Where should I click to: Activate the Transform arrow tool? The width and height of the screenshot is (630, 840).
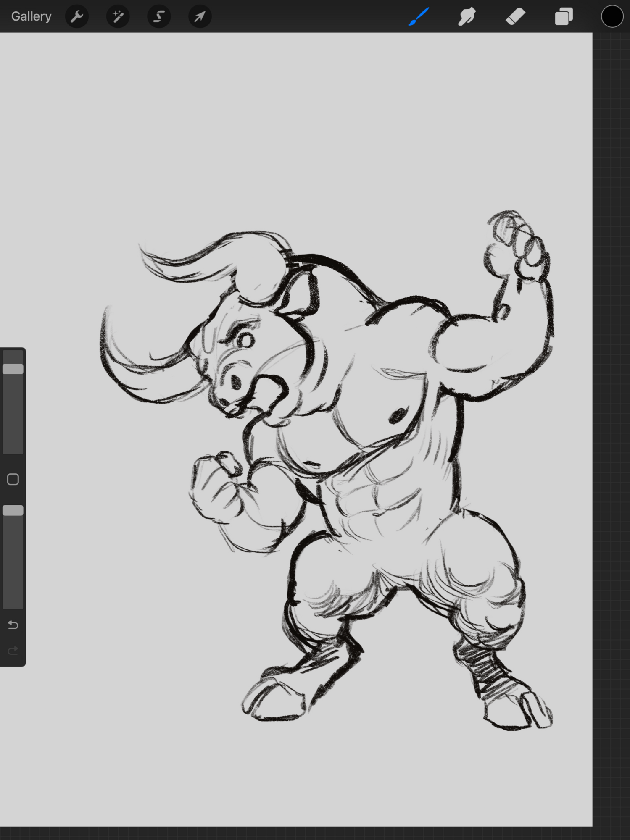click(x=200, y=16)
